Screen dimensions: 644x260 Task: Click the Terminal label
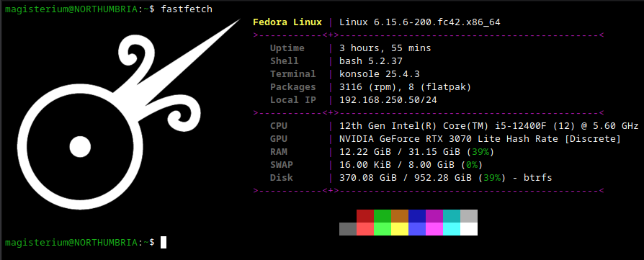(293, 74)
